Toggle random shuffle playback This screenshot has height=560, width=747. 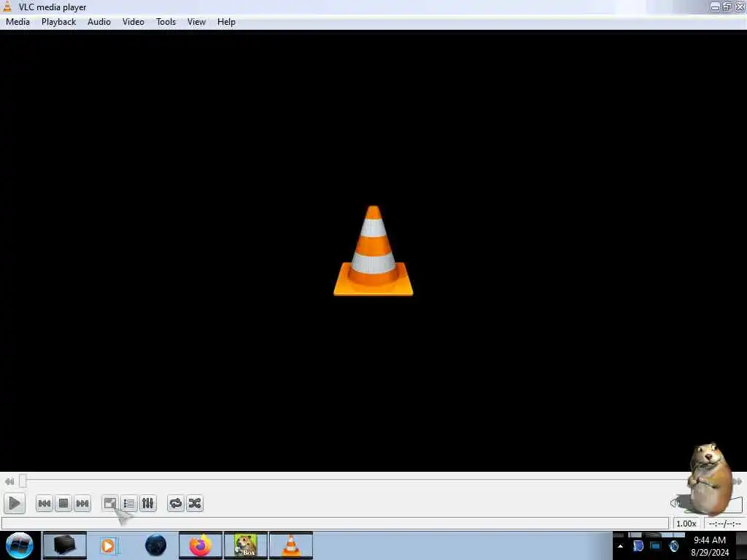[x=195, y=503]
